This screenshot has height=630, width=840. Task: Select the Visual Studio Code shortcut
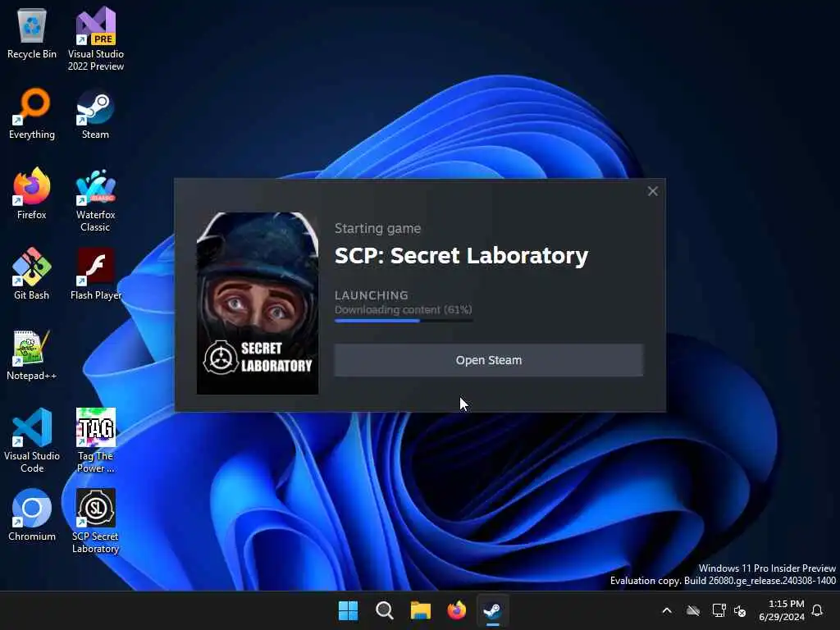[32, 441]
